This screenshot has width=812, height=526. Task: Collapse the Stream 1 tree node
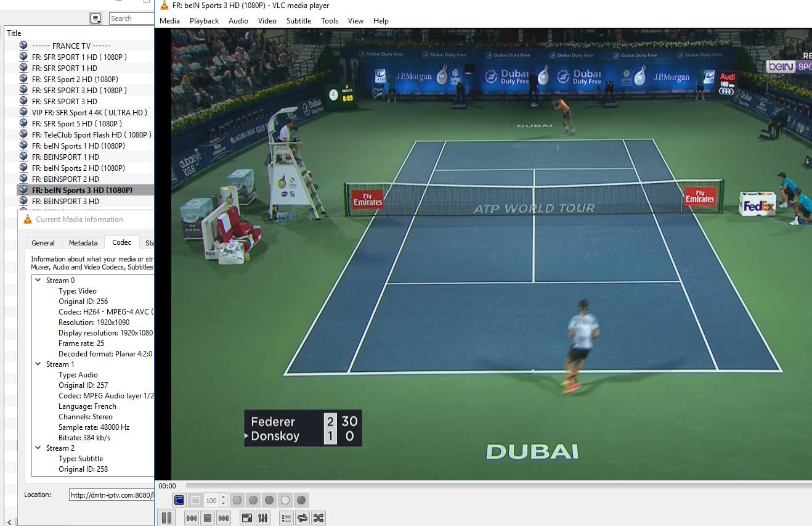click(x=38, y=364)
